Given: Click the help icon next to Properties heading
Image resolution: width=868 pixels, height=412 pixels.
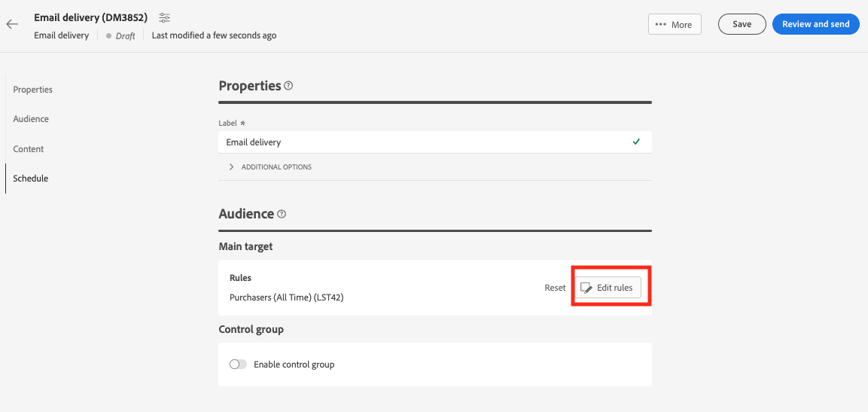Looking at the screenshot, I should tap(289, 86).
